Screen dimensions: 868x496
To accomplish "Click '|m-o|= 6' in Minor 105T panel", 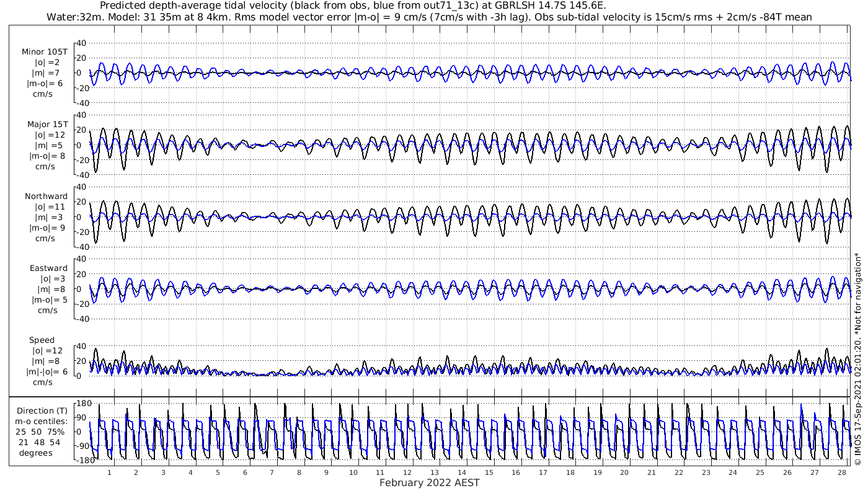I will point(45,84).
